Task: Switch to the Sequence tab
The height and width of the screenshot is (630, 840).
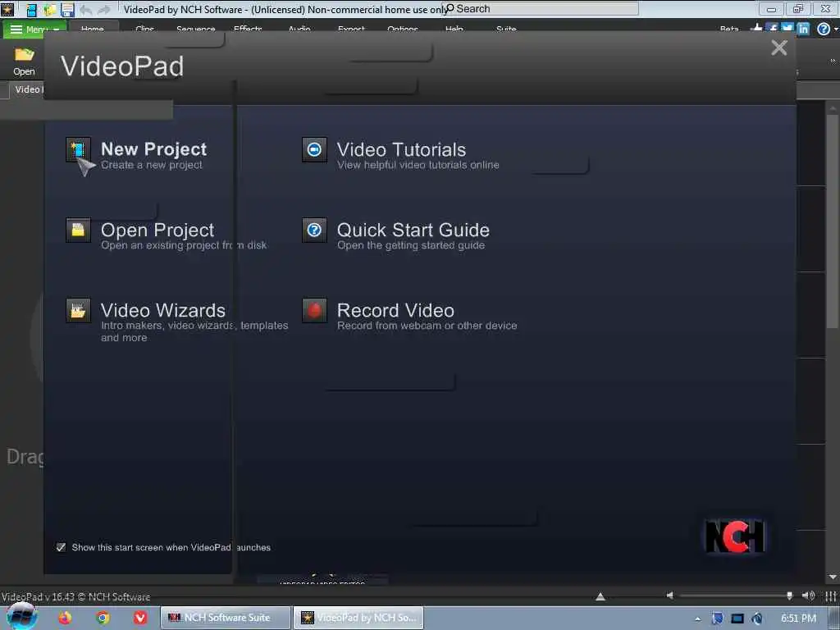Action: [195, 29]
